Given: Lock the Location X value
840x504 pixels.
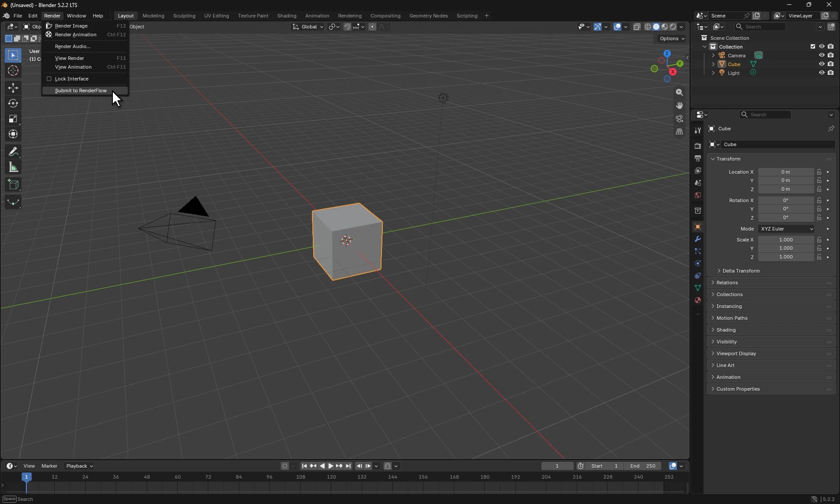Looking at the screenshot, I should [x=819, y=172].
